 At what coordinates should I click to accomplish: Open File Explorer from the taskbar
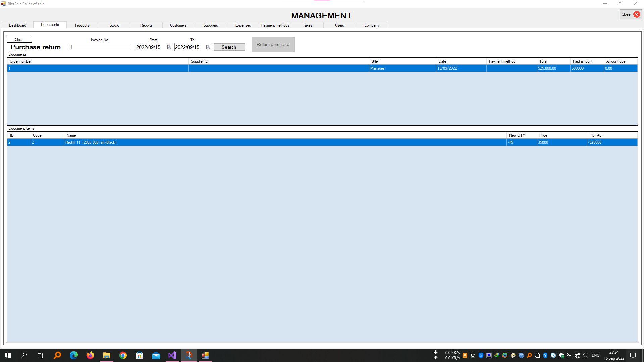(107, 355)
